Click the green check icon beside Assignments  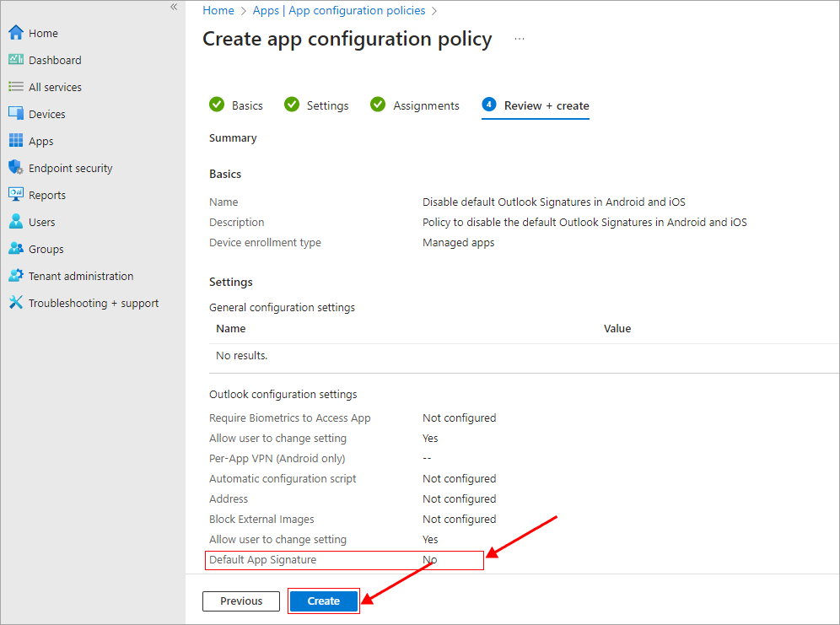coord(378,105)
